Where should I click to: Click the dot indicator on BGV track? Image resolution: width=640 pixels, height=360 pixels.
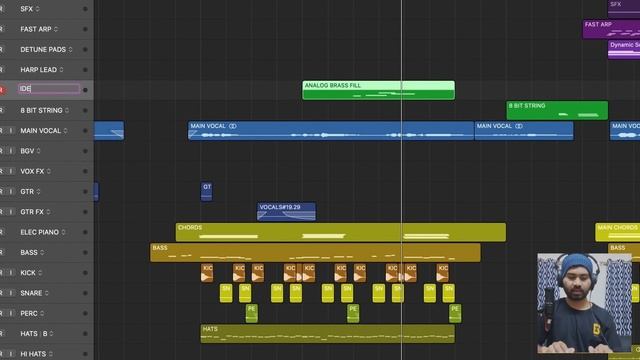click(x=85, y=151)
